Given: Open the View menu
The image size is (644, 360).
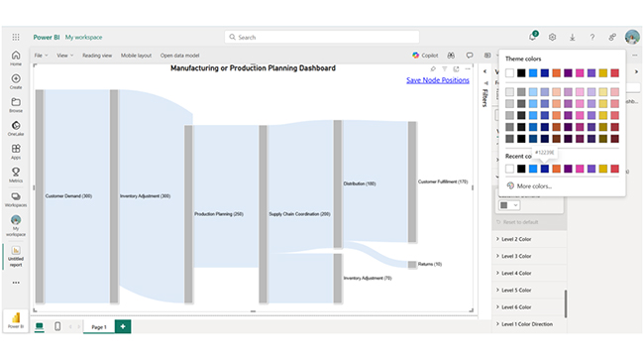Looking at the screenshot, I should tap(64, 56).
